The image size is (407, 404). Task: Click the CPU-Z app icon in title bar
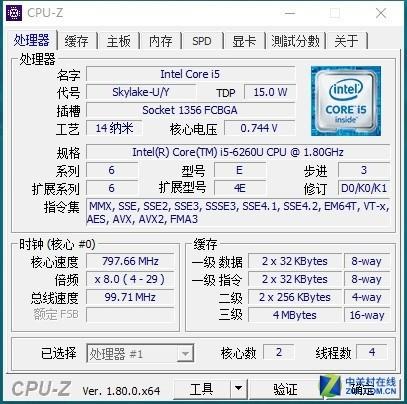(x=14, y=13)
